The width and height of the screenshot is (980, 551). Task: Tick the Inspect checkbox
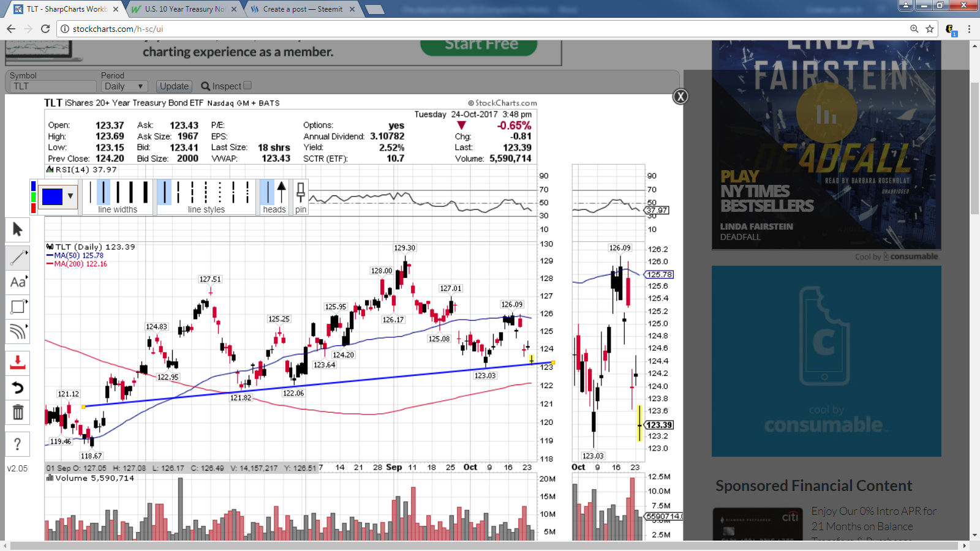247,86
